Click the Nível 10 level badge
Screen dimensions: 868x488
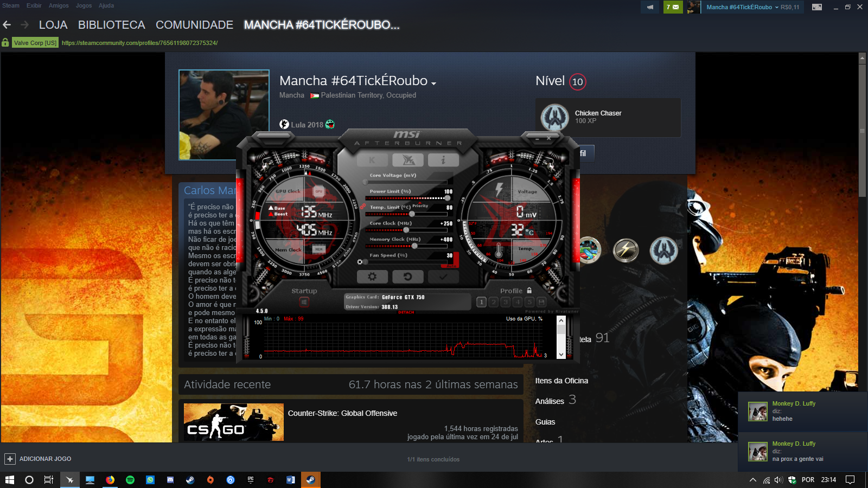pyautogui.click(x=578, y=81)
